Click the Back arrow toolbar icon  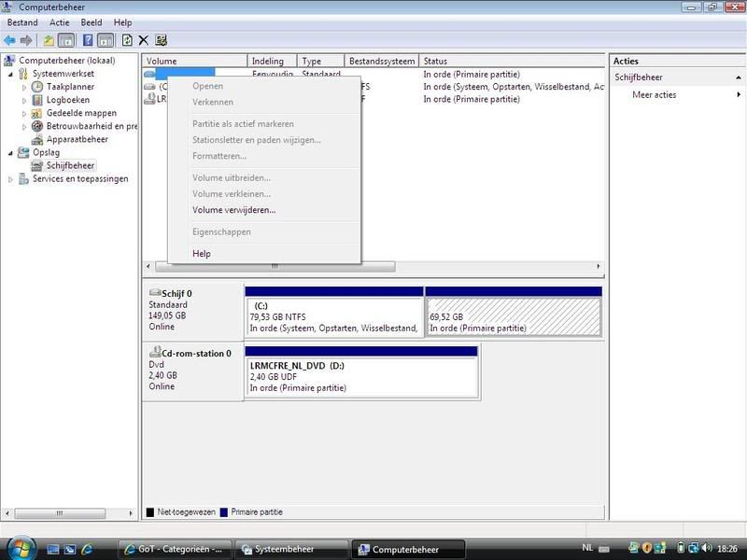point(9,40)
